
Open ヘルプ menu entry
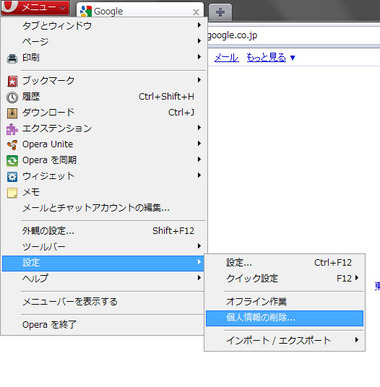point(104,278)
